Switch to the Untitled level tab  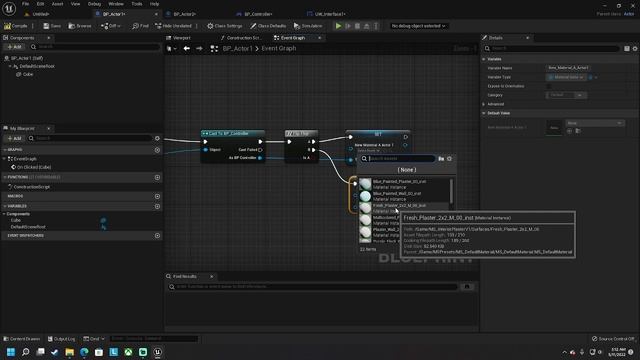41,14
